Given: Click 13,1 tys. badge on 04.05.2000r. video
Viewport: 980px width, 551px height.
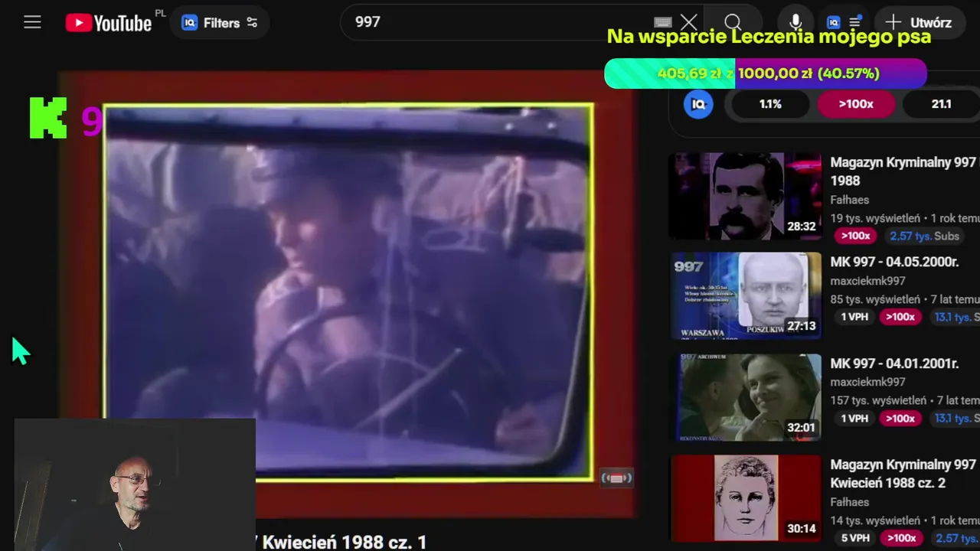Looking at the screenshot, I should coord(954,317).
